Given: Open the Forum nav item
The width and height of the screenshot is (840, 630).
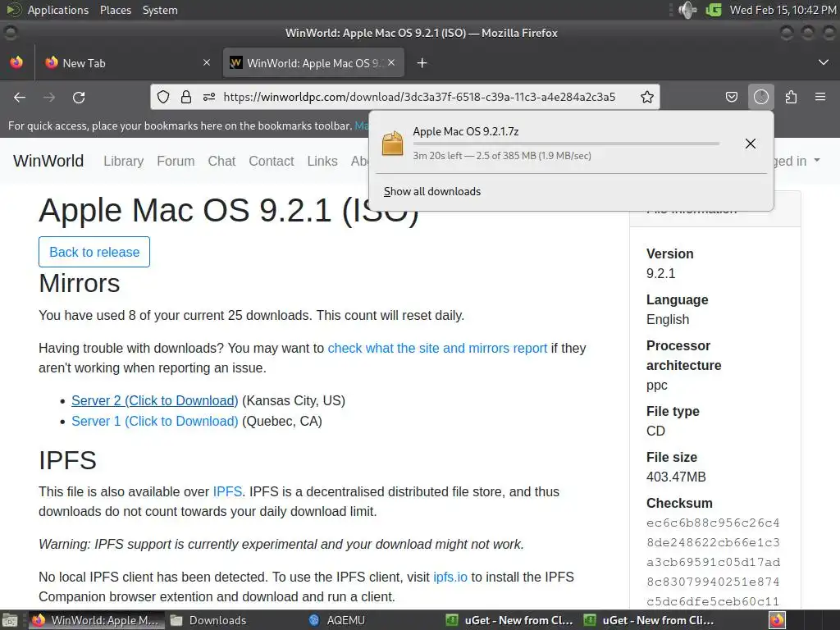Looking at the screenshot, I should tap(176, 162).
